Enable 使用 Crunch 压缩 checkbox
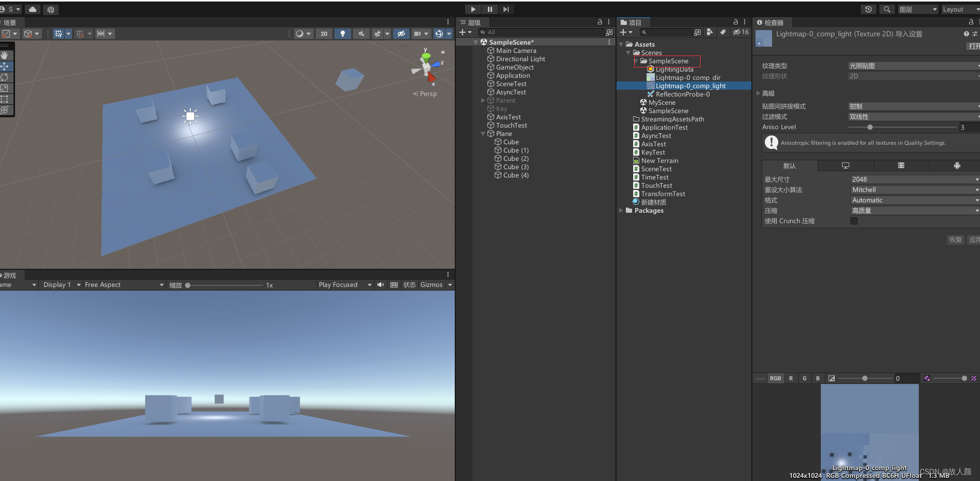The width and height of the screenshot is (980, 481). [854, 221]
